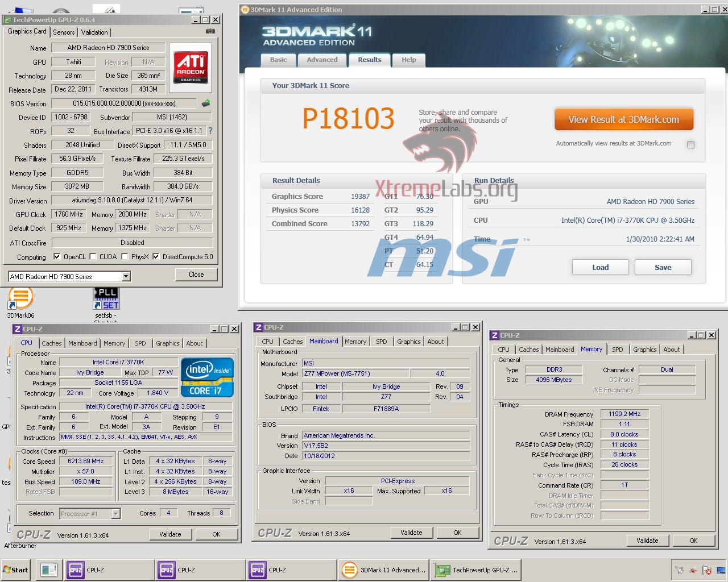Click Show Desktop icon in quick launch
728x582 pixels.
(49, 569)
